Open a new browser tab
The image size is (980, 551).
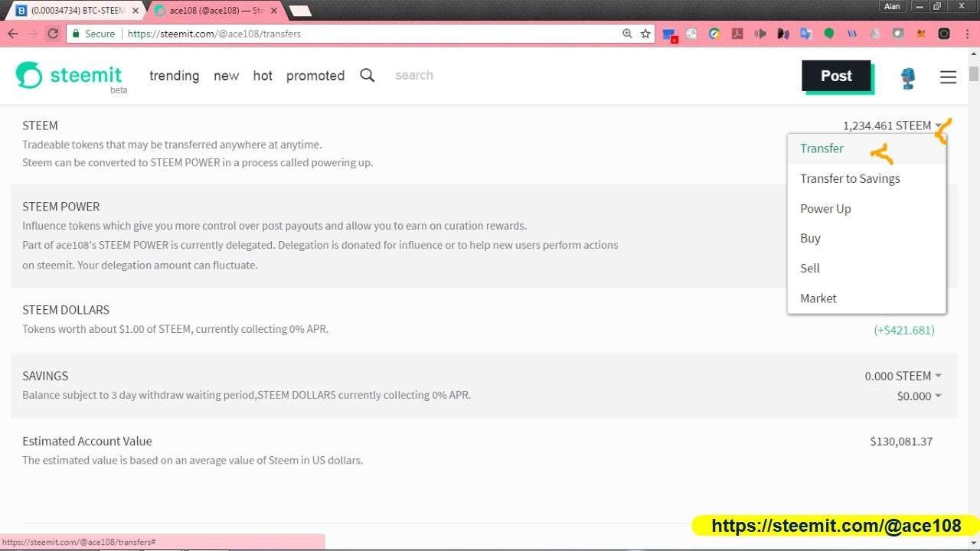301,11
